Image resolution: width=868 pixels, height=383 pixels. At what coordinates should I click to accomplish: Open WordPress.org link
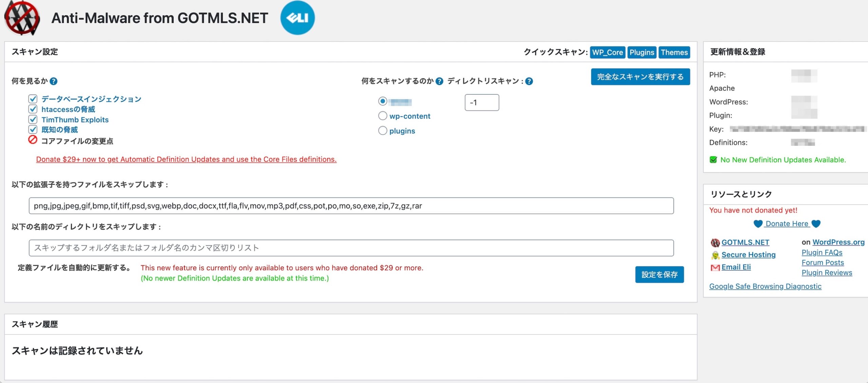pos(839,242)
